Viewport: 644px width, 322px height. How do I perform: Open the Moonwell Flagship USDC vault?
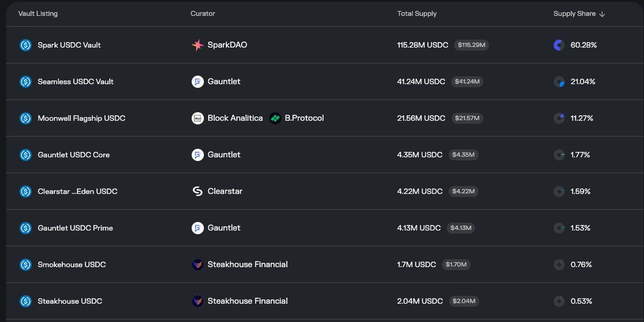(x=81, y=118)
